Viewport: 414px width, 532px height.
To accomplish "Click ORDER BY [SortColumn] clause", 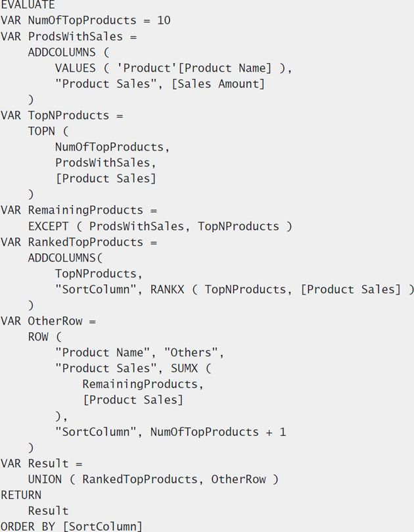I will click(72, 526).
